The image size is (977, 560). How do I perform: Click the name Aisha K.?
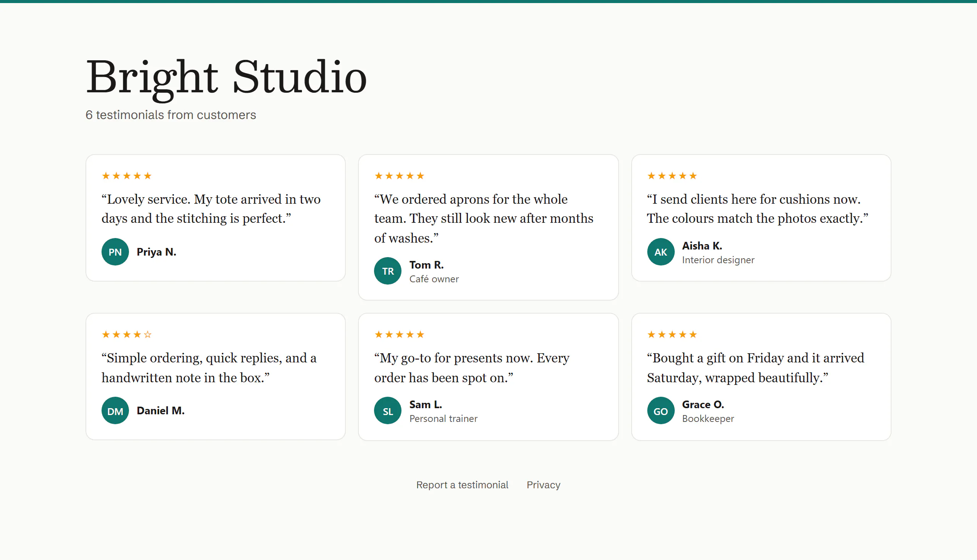tap(702, 245)
